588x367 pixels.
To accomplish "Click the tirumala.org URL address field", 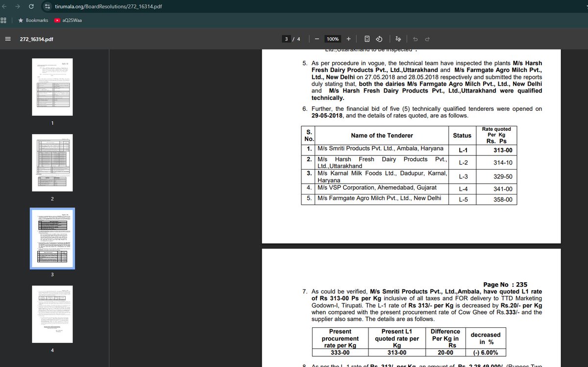I will tap(109, 6).
